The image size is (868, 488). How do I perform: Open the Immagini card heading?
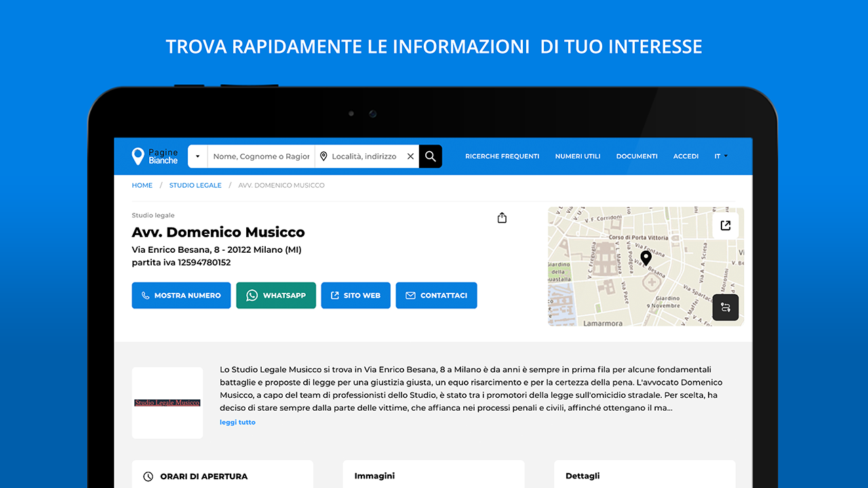point(374,476)
